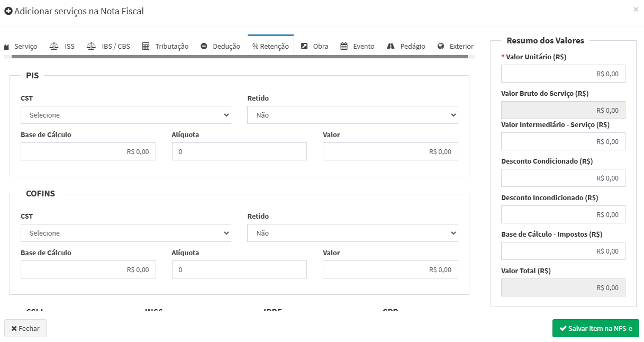
Task: Switch to the Serviço tab
Action: click(x=21, y=46)
